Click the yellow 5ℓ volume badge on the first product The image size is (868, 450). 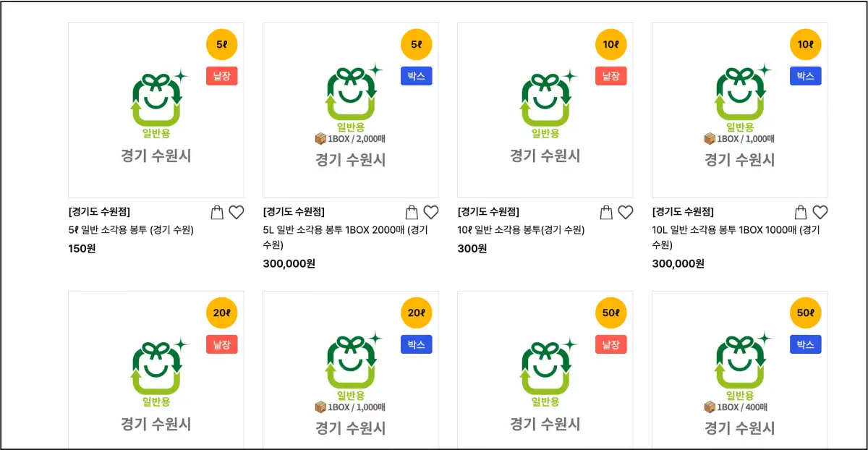point(221,44)
